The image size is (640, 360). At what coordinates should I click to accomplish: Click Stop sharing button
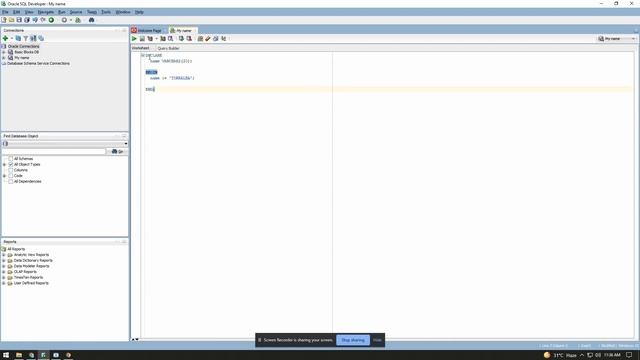pyautogui.click(x=353, y=340)
